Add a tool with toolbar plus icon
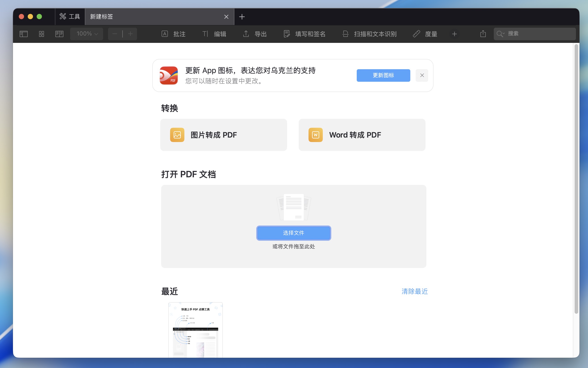Image resolution: width=588 pixels, height=368 pixels. pos(455,34)
